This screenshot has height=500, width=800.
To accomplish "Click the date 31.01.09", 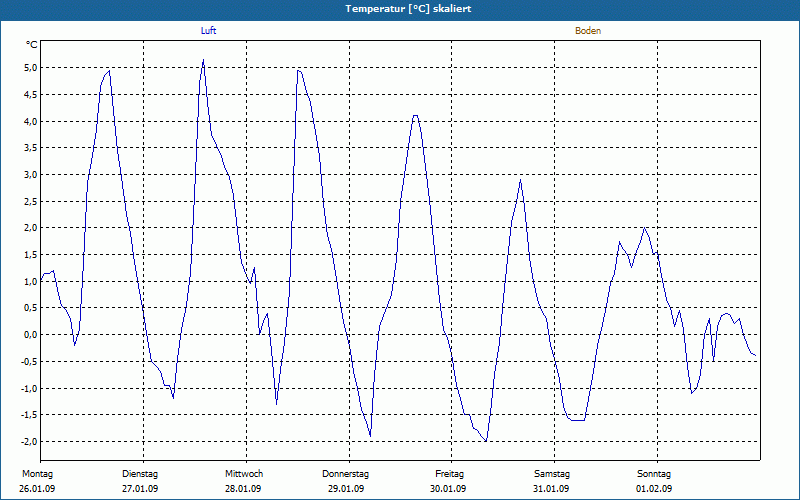I will coord(551,489).
